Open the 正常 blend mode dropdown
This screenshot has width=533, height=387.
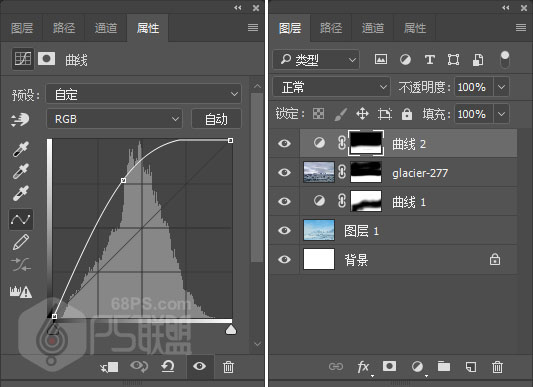[331, 87]
